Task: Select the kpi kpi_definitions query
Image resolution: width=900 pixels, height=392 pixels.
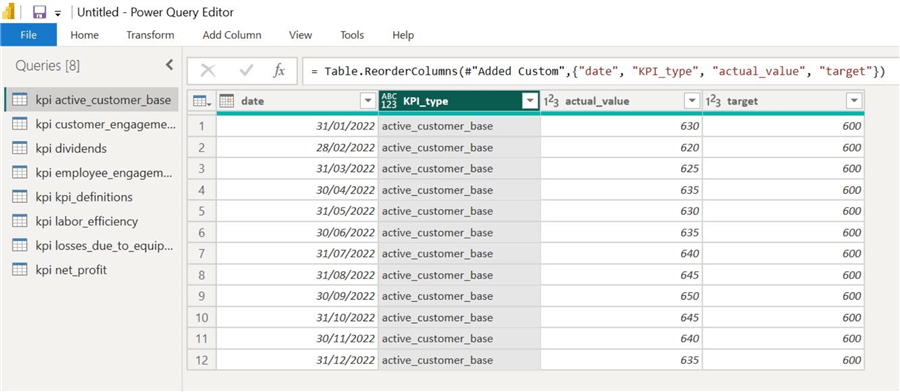Action: tap(92, 197)
